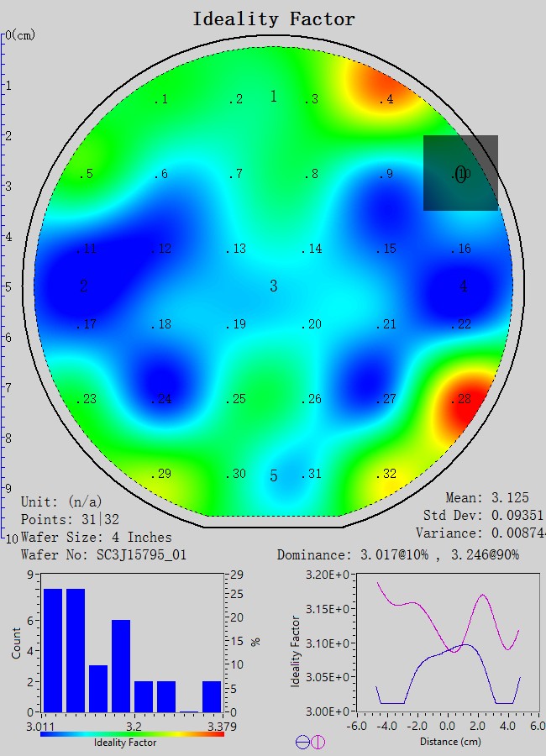Click the tallest first histogram bar
Image resolution: width=546 pixels, height=756 pixels.
pyautogui.click(x=53, y=649)
